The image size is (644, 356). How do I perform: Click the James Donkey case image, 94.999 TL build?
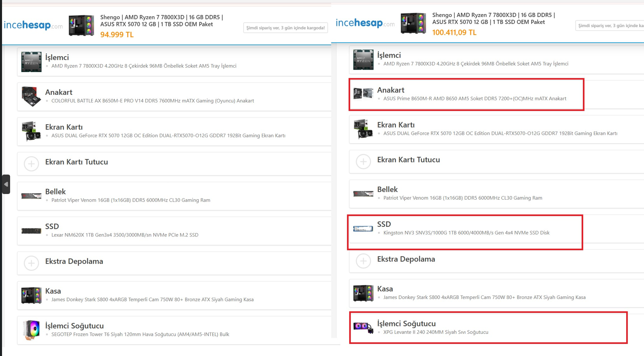[31, 295]
